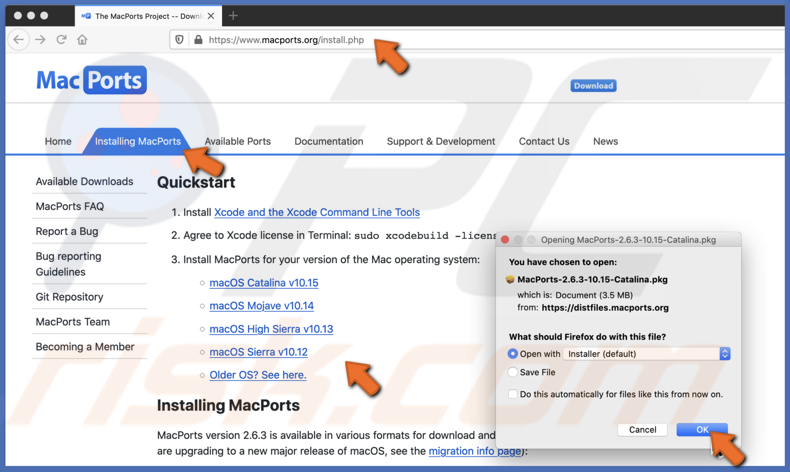This screenshot has width=790, height=472.
Task: Open Bug reporting Guidelines sidebar link
Action: (69, 264)
